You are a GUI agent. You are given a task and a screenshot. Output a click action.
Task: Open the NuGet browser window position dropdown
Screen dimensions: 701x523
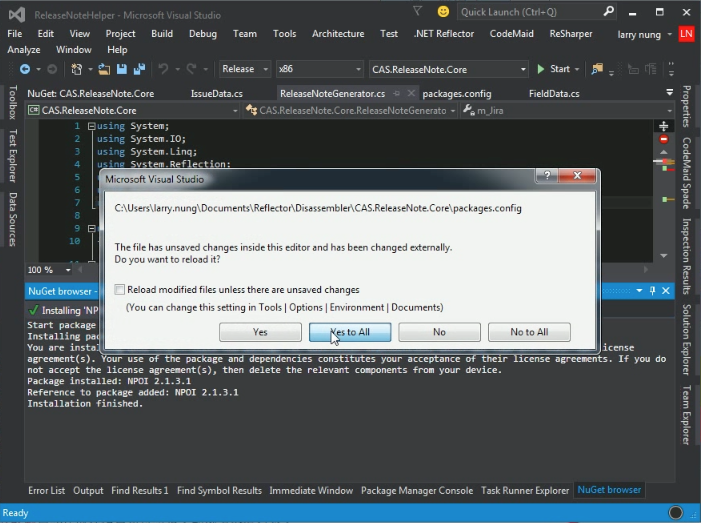click(x=639, y=291)
